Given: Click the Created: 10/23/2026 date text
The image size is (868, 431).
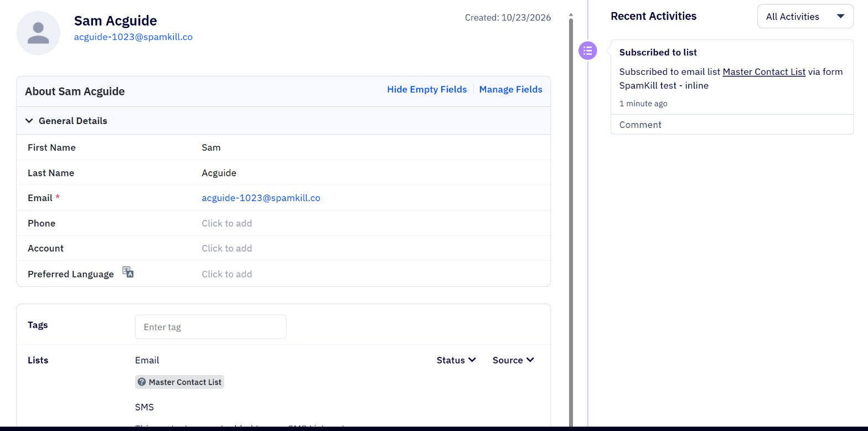Looking at the screenshot, I should click(x=508, y=18).
